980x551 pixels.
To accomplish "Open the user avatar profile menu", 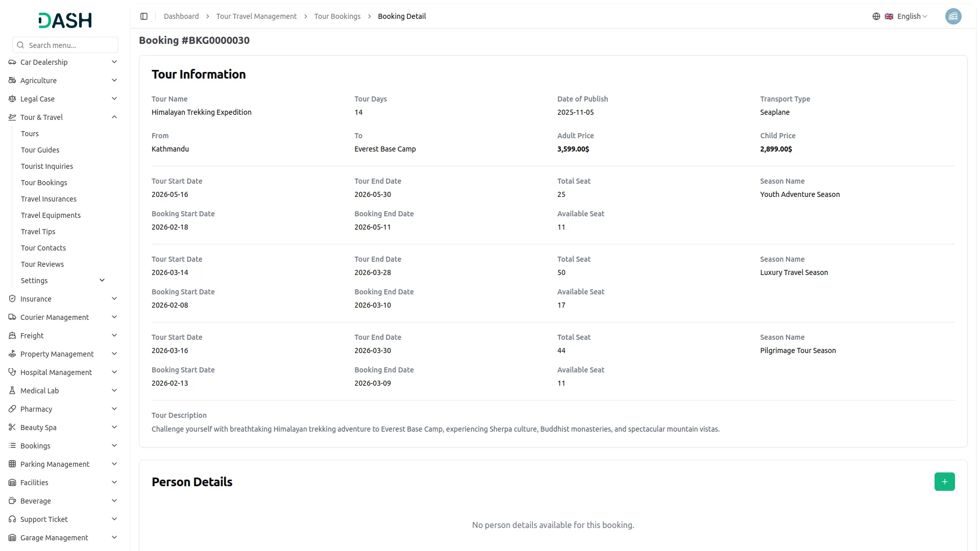I will pos(953,16).
